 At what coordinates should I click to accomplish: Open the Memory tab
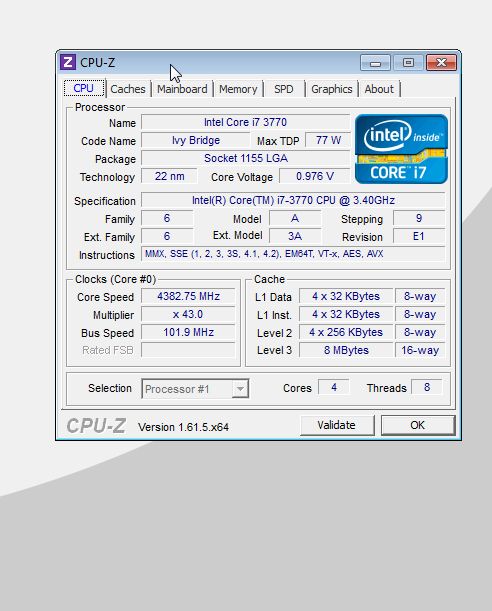tap(238, 89)
